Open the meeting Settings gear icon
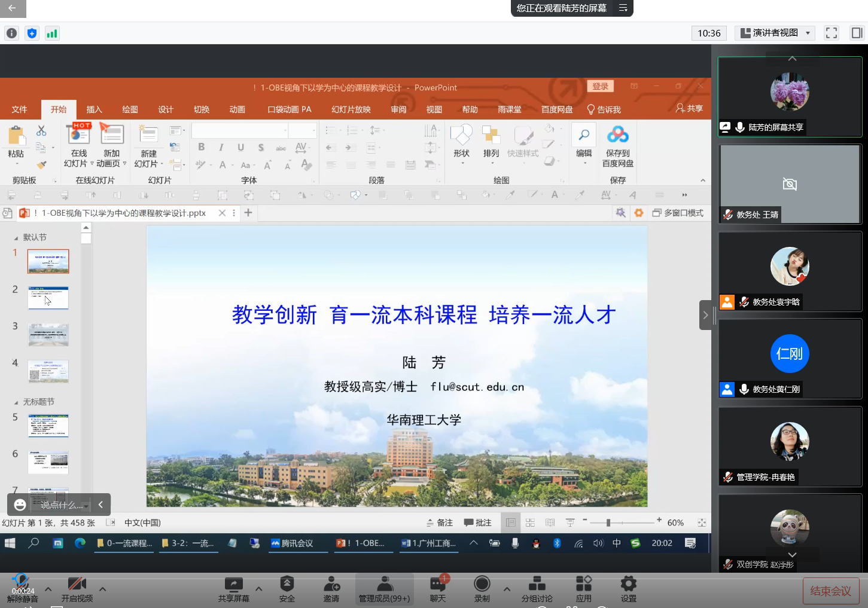 (628, 584)
